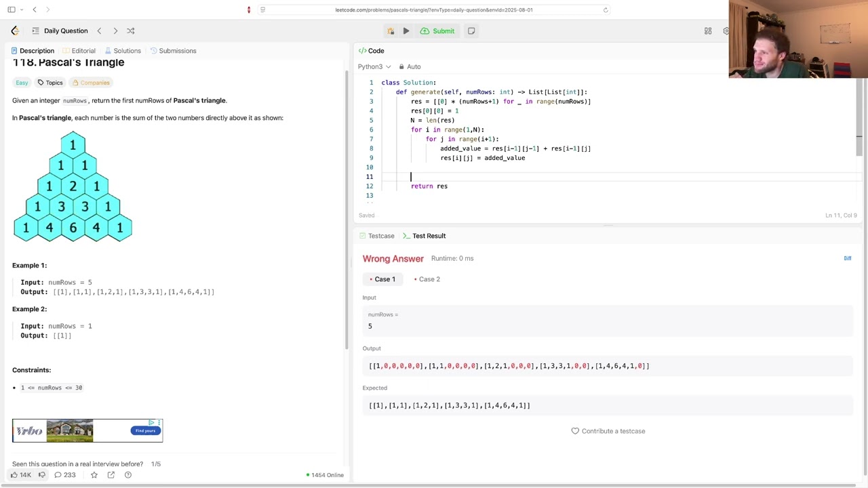Click the 'Ln 11, Col 9' status text
Screen dimensions: 868x488
click(841, 216)
